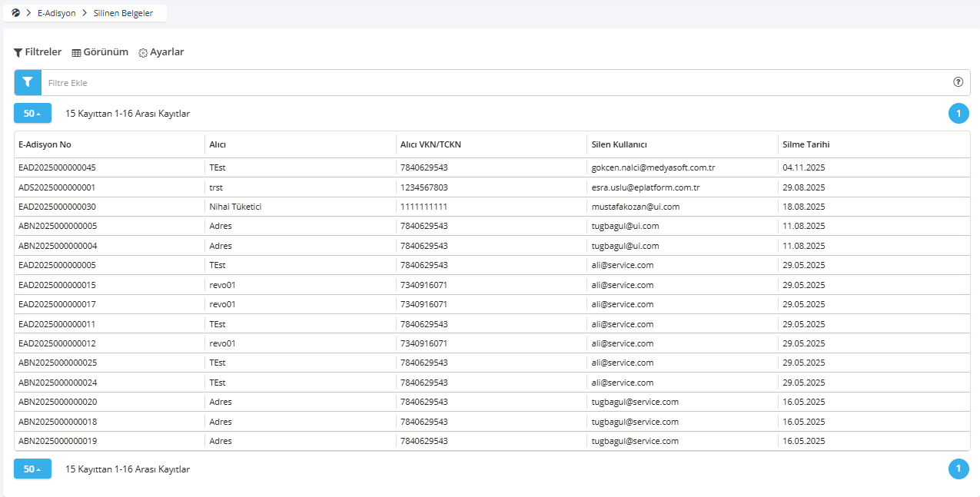
Task: Select row EAD2025000000005
Action: (x=492, y=265)
